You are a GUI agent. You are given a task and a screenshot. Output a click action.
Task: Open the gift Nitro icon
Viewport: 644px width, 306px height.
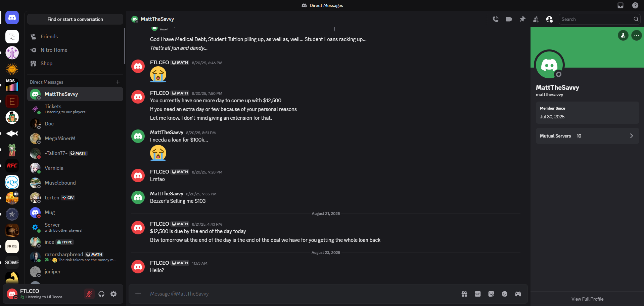[x=464, y=294]
